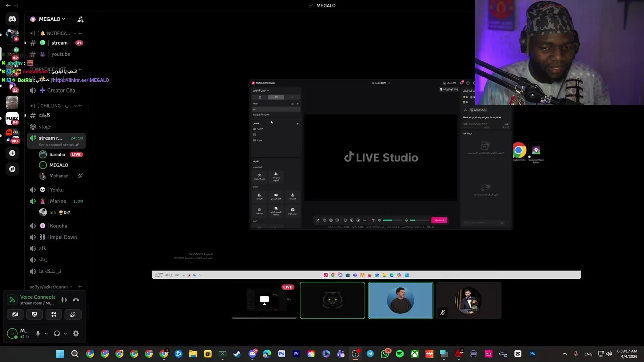
Task: Open the soundboard icon
Action: tap(73, 314)
